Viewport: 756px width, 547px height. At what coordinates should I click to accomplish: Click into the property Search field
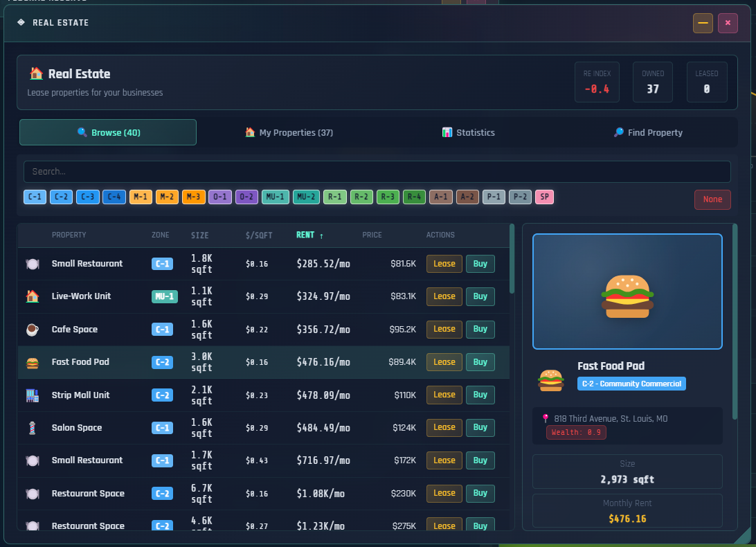[x=377, y=172]
